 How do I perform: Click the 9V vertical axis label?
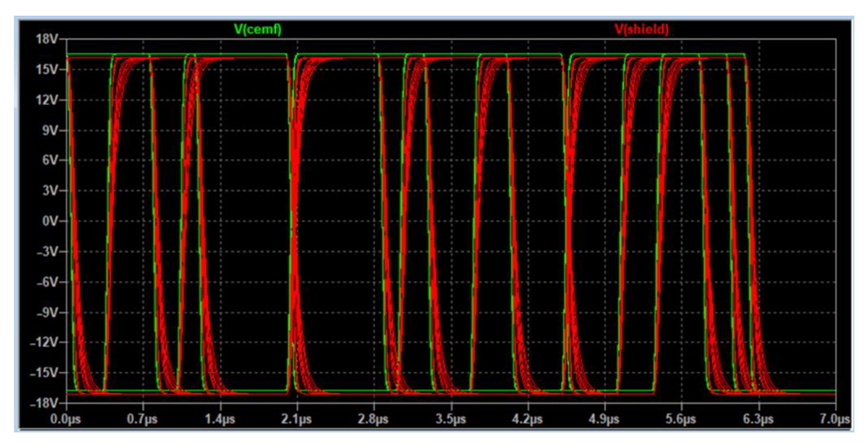coord(50,130)
